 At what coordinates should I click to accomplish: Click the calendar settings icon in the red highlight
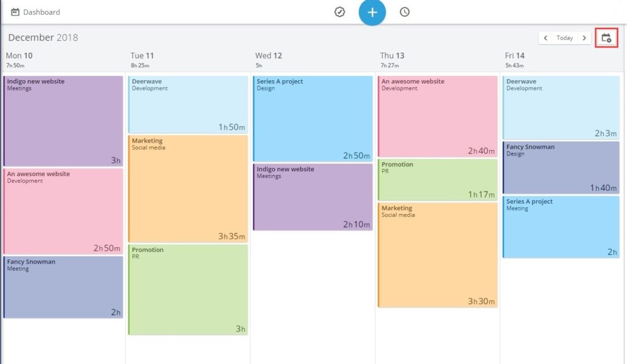[x=606, y=37]
